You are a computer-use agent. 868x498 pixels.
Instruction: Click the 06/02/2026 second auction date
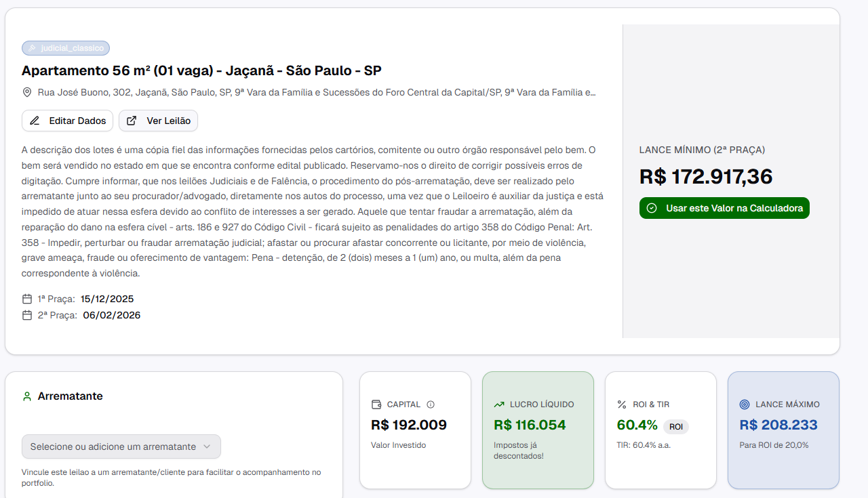point(112,315)
